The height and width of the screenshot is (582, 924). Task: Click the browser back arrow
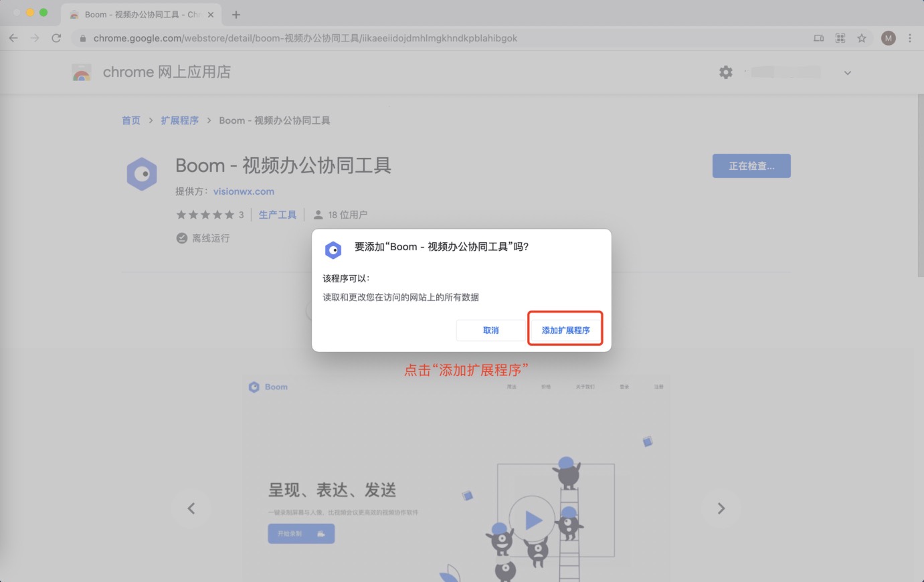(x=13, y=38)
